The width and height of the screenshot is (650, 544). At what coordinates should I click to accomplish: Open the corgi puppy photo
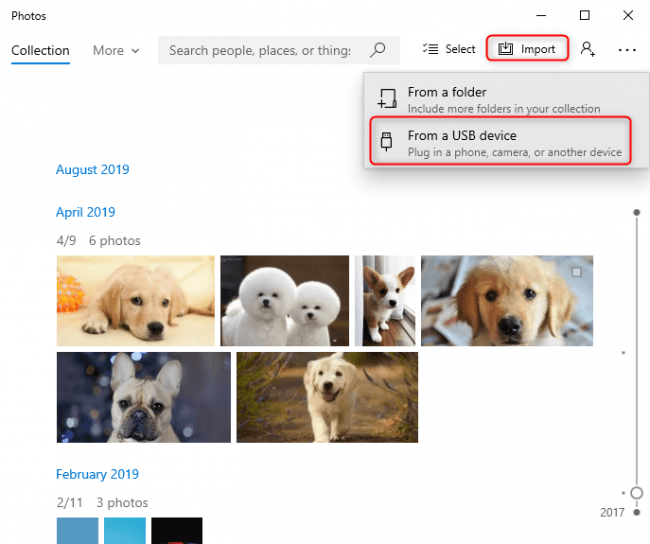click(384, 300)
